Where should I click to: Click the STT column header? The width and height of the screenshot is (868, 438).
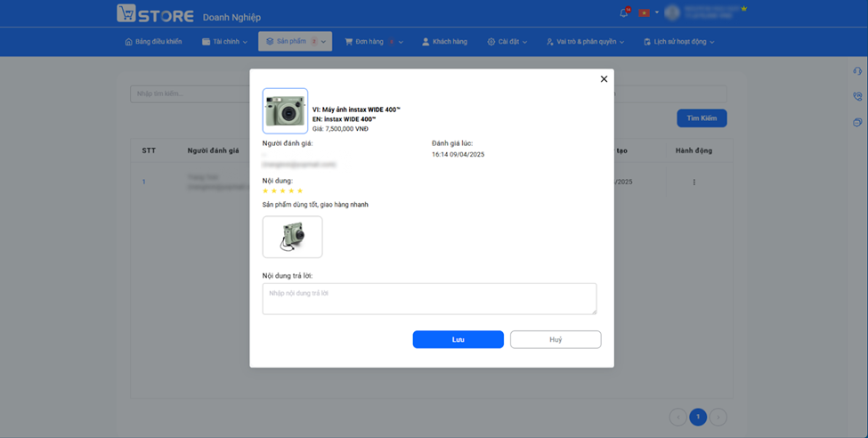149,150
